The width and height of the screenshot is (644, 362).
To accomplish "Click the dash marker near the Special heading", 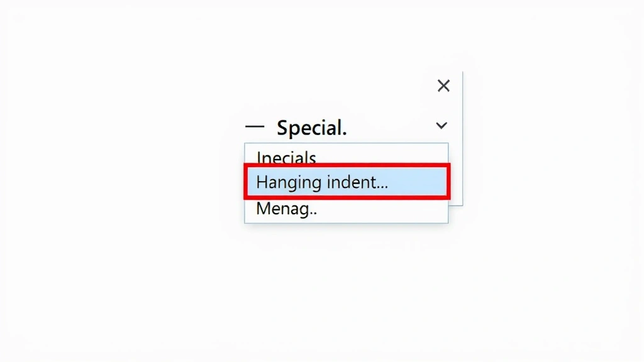I will pos(255,126).
